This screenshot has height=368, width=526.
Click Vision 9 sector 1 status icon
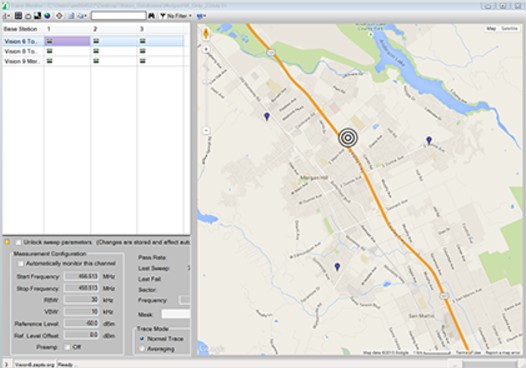[x=50, y=61]
